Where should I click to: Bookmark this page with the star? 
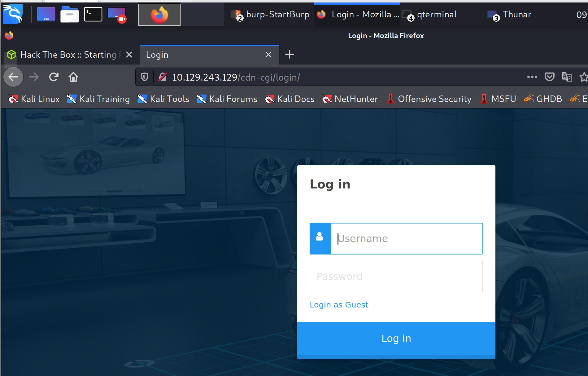[584, 77]
